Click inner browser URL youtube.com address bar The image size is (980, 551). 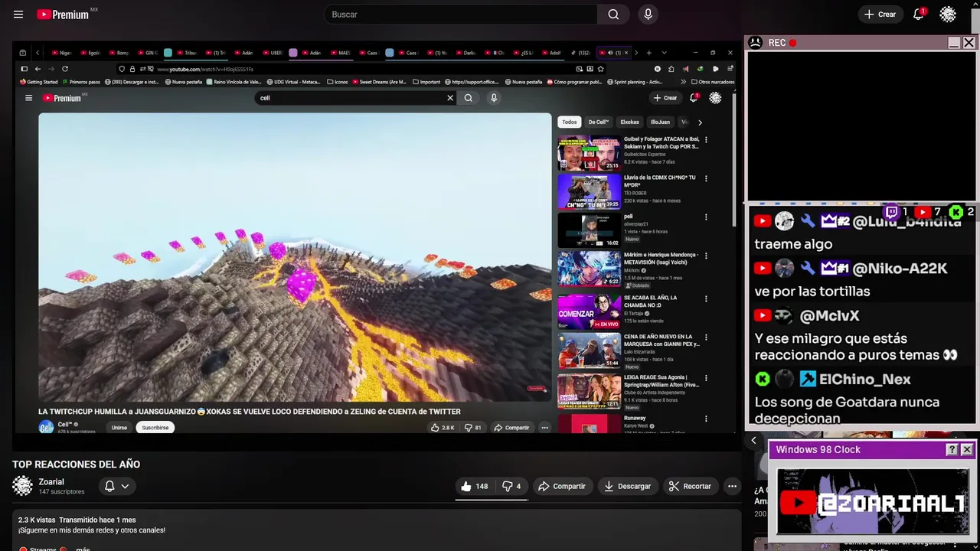(x=360, y=69)
